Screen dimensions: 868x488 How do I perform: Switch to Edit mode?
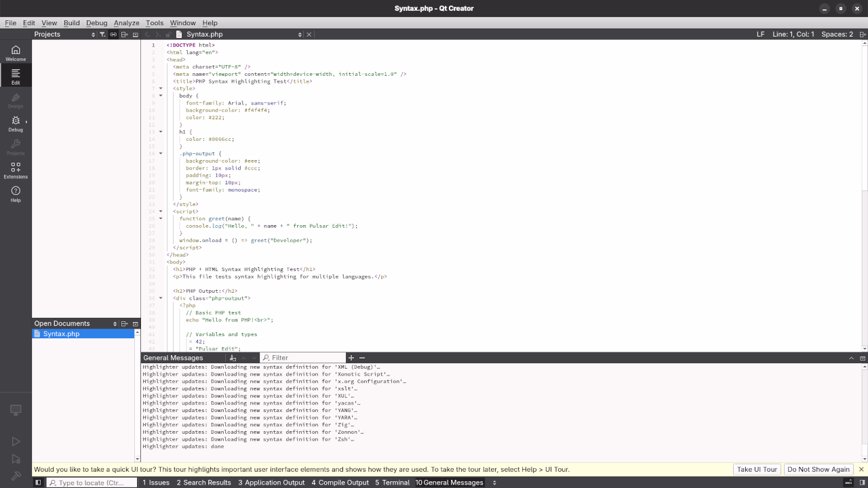[x=16, y=76]
